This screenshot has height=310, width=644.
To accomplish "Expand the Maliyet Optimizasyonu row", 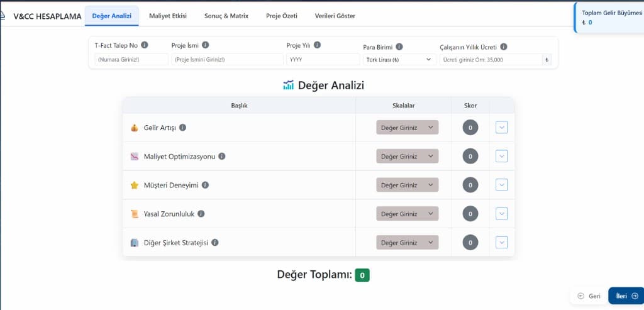I will pyautogui.click(x=501, y=156).
